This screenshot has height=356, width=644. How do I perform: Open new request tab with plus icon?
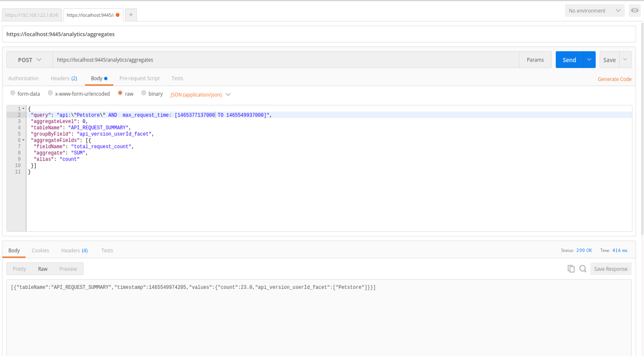[x=131, y=15]
